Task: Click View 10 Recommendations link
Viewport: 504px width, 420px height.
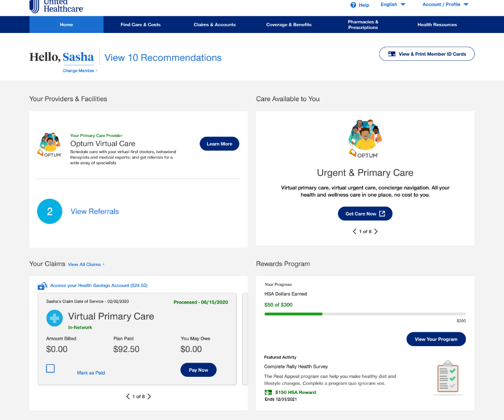Action: click(163, 58)
